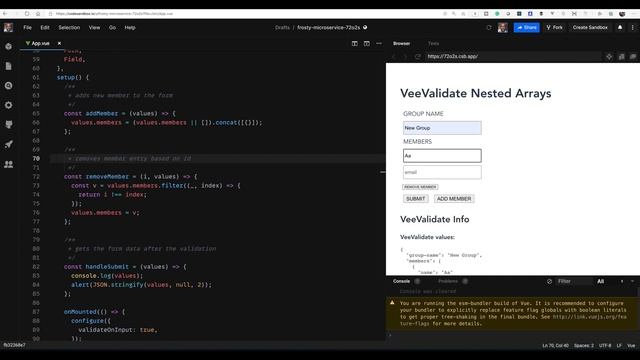The width and height of the screenshot is (640, 360).
Task: Click the console Filter input
Action: (574, 281)
